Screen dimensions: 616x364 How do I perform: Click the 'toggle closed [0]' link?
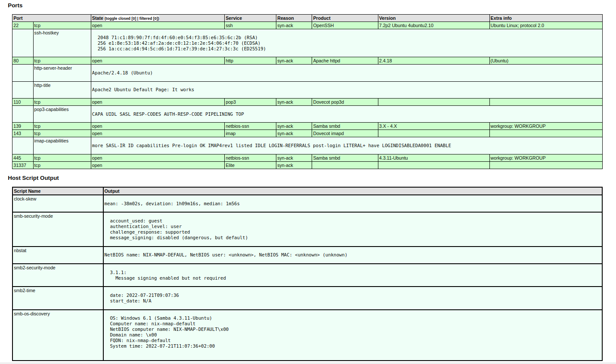(121, 19)
